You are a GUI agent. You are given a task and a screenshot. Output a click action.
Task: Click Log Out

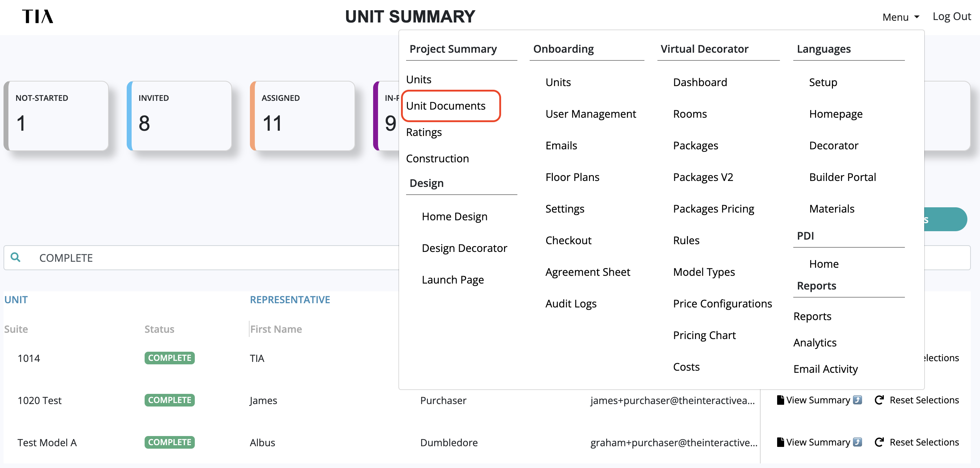coord(952,17)
